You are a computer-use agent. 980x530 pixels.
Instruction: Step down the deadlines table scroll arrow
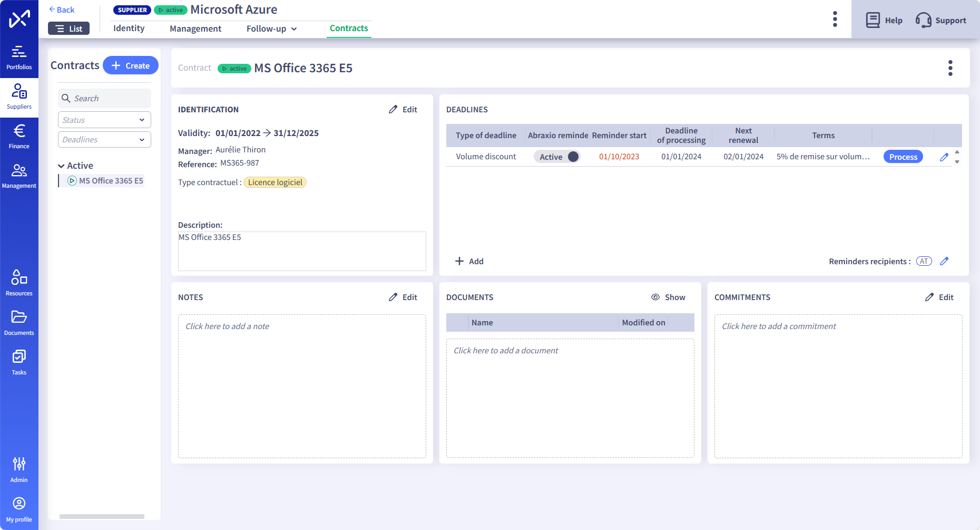[957, 162]
